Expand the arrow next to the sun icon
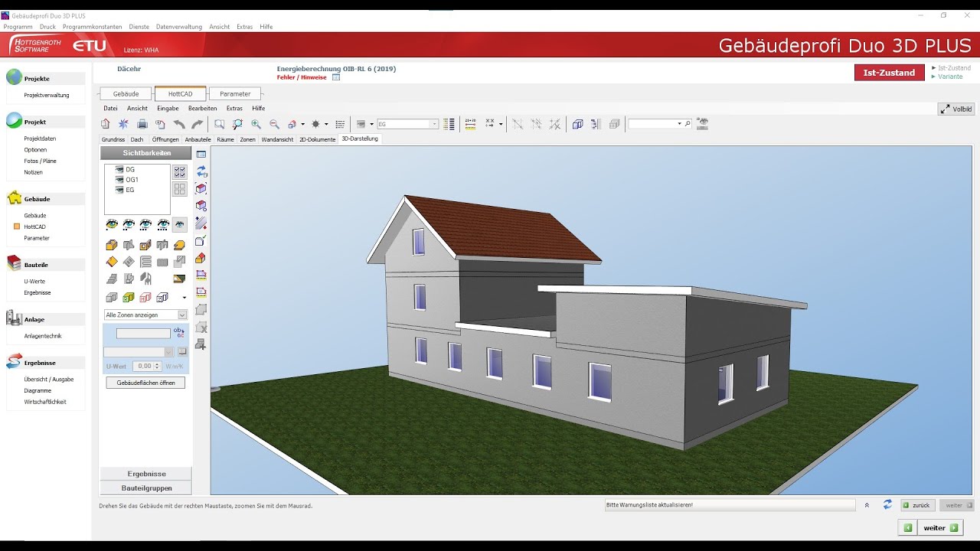This screenshot has width=980, height=551. click(326, 124)
